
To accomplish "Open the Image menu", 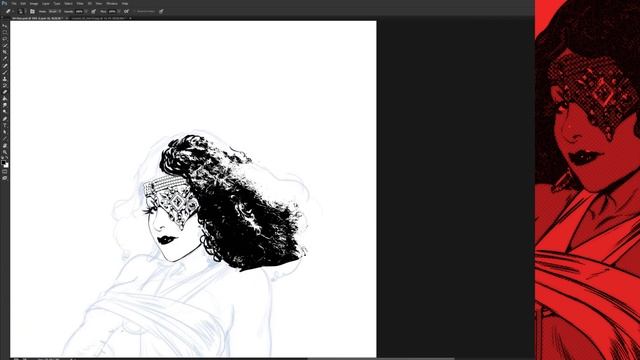I will [34, 3].
